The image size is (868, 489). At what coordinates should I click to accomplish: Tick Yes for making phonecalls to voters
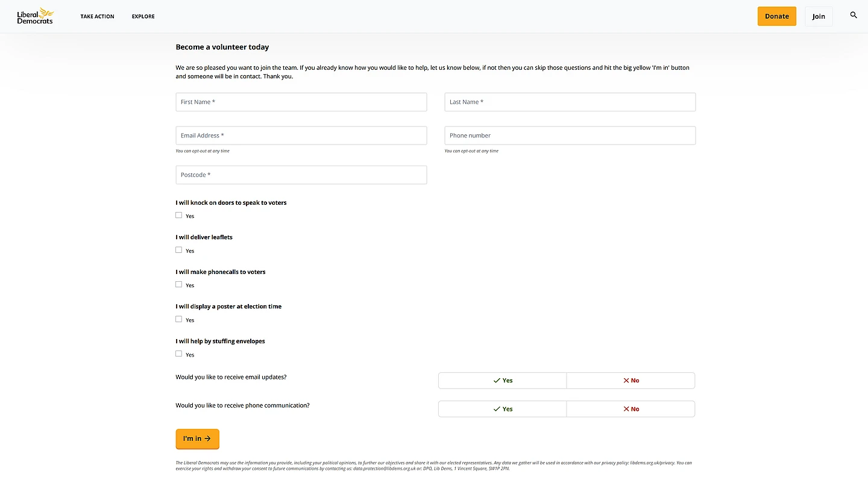(x=178, y=284)
